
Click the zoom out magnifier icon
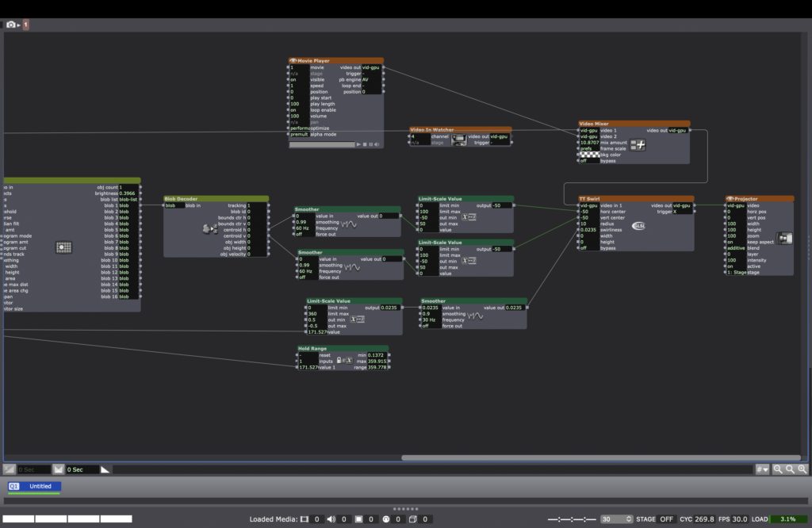(778, 469)
